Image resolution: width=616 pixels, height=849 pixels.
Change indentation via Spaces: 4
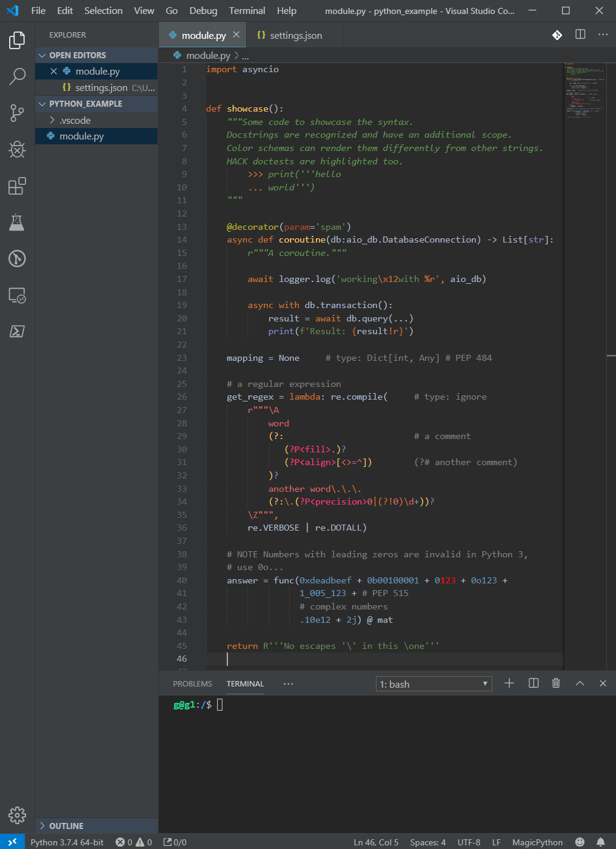(x=427, y=842)
